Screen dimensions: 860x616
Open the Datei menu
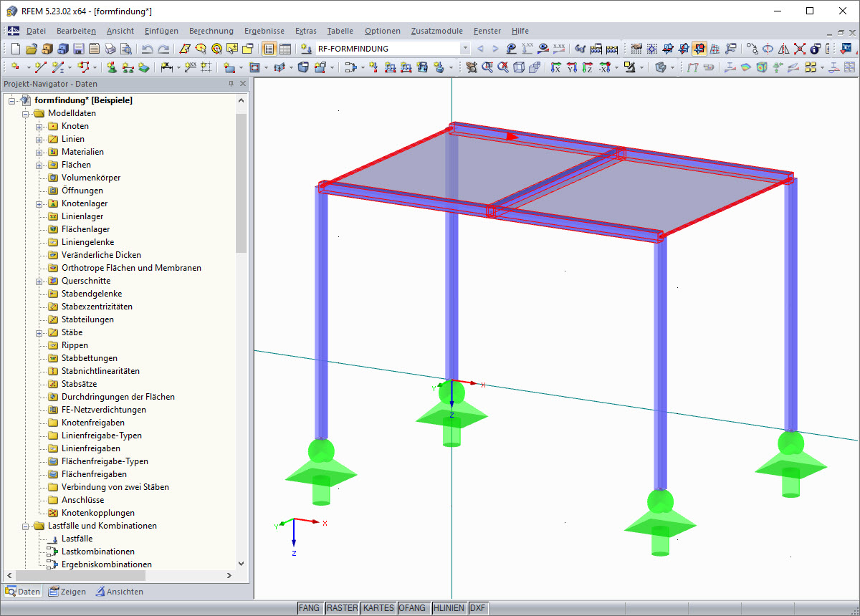click(36, 31)
